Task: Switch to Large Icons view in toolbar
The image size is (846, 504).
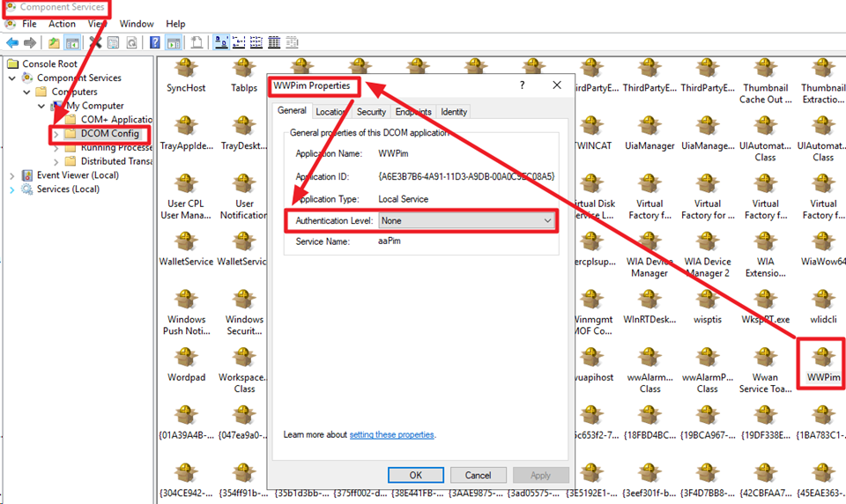Action: point(221,42)
